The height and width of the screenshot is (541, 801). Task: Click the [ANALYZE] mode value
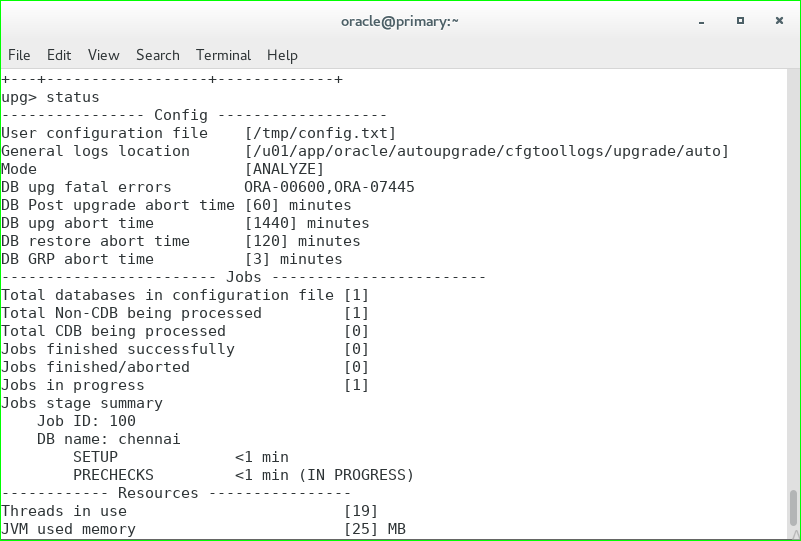click(284, 169)
